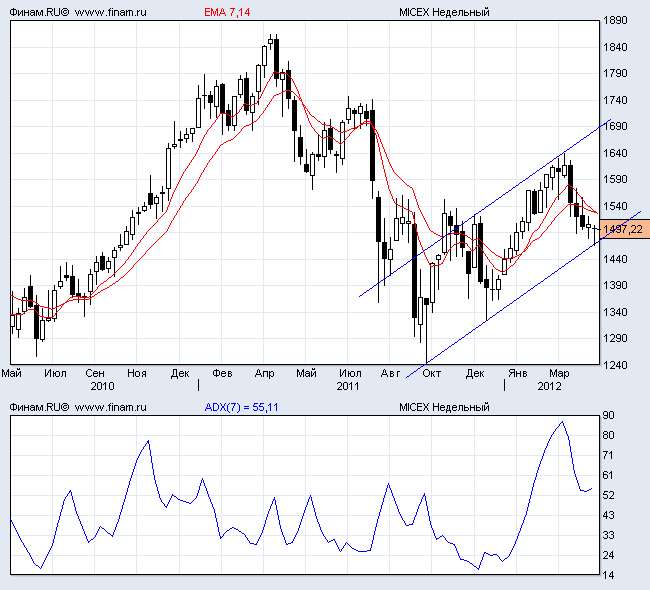The image size is (650, 590).
Task: Click the Окт month label on the time axis
Action: click(432, 373)
